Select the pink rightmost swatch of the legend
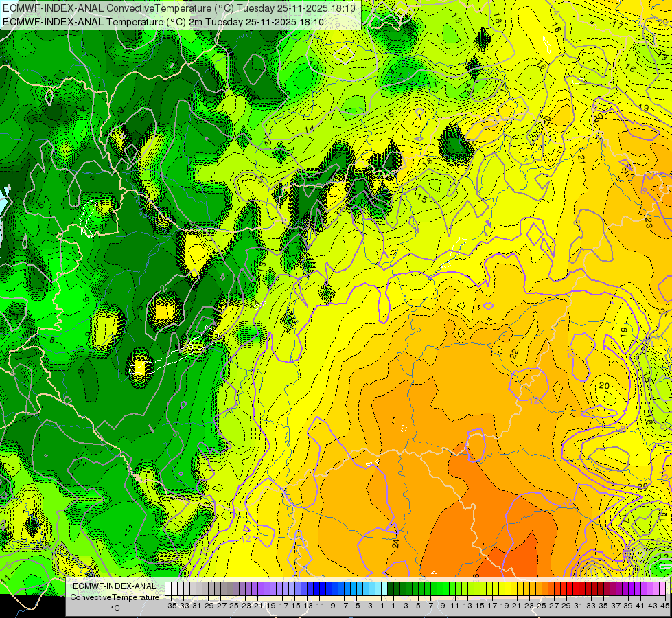Screen dimensions: 672x618 (663, 589)
